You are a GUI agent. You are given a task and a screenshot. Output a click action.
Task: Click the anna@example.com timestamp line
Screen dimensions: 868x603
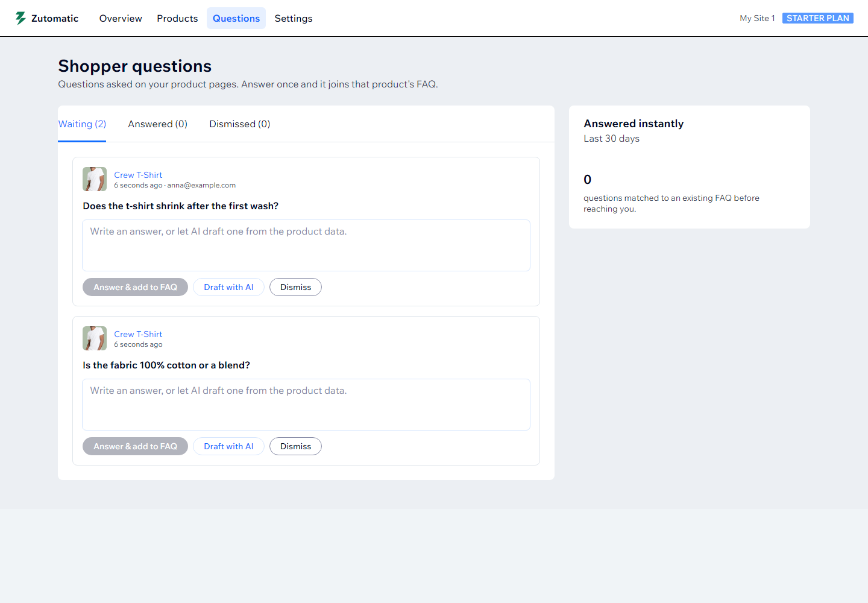pos(175,185)
